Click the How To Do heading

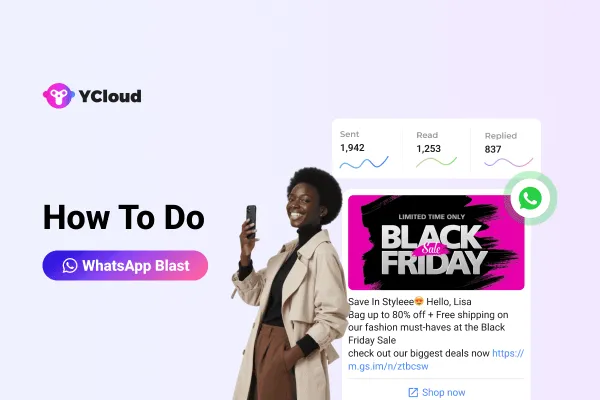(x=124, y=217)
